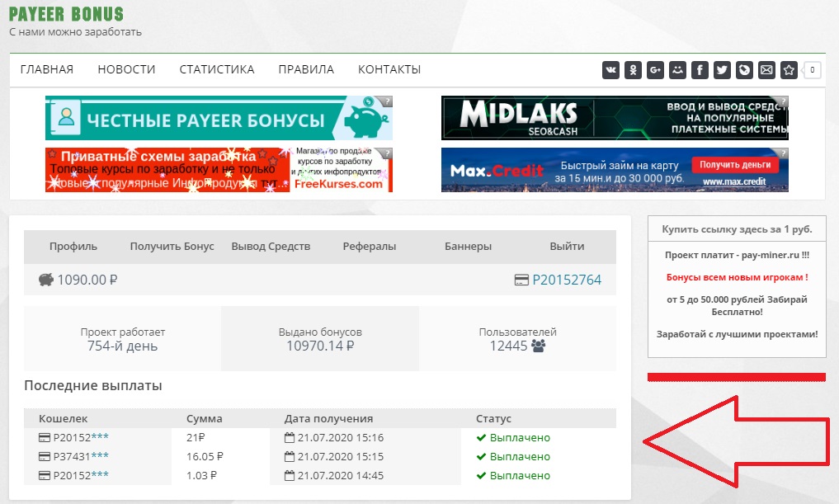Switch to the Получить Бонус tab
This screenshot has height=504, width=839.
click(172, 246)
